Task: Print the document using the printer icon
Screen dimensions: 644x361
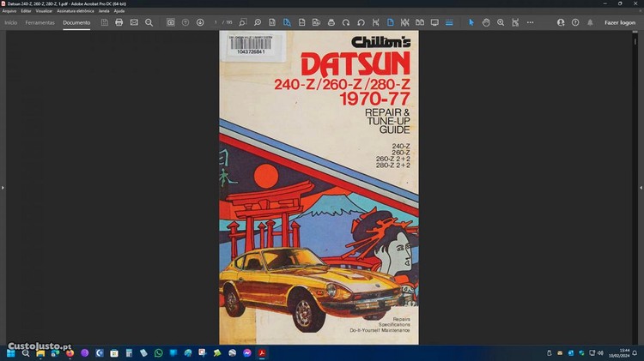Action: (119, 22)
